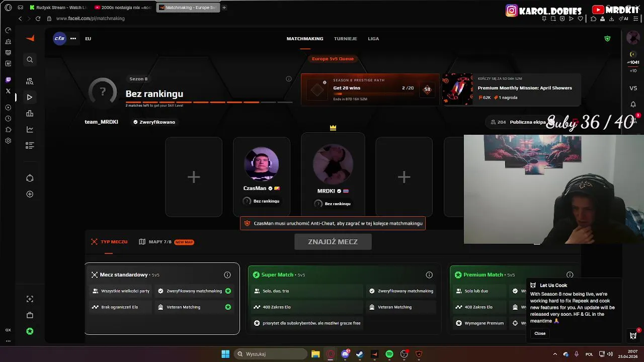Click info icon on Premium Match card

570,275
